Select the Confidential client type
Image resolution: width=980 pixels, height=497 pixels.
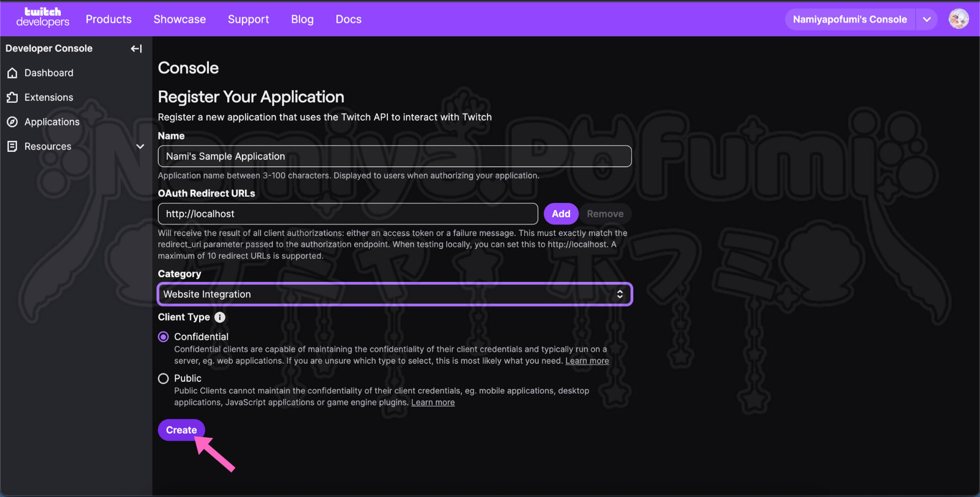point(163,337)
